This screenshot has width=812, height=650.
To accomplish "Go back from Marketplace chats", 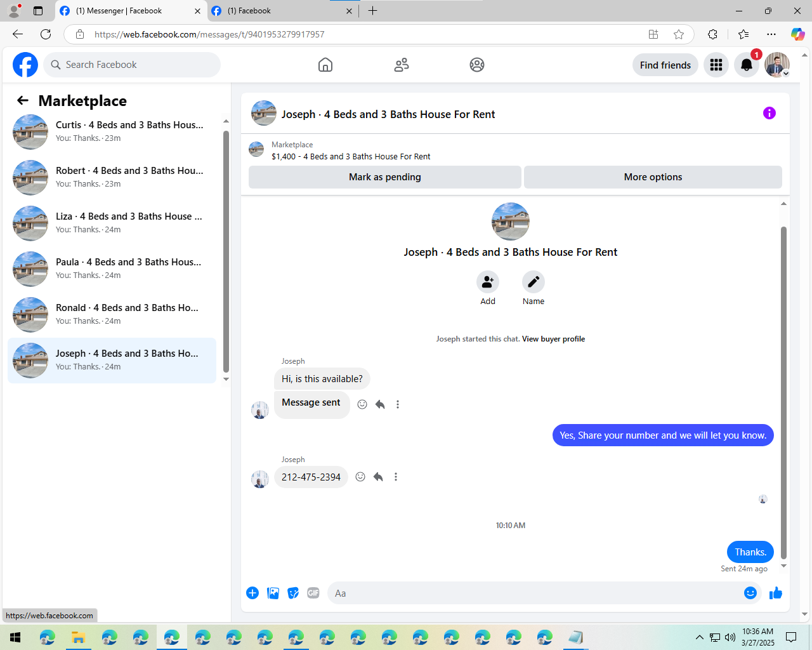I will 23,100.
